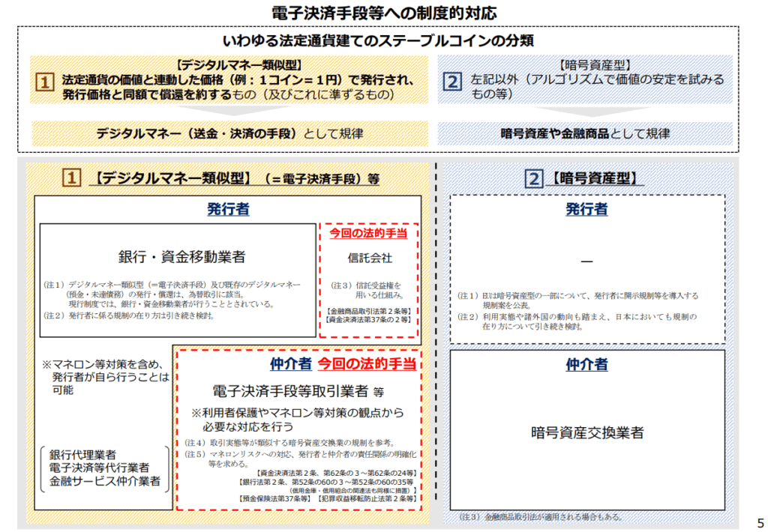Click "【暗号資産型】" label in top blue box
This screenshot has height=532, width=768.
[595, 64]
